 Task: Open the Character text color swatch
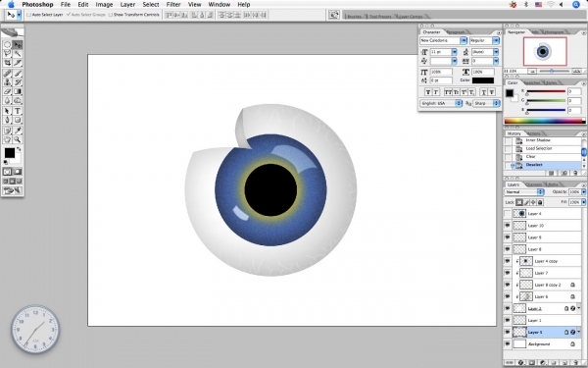483,80
